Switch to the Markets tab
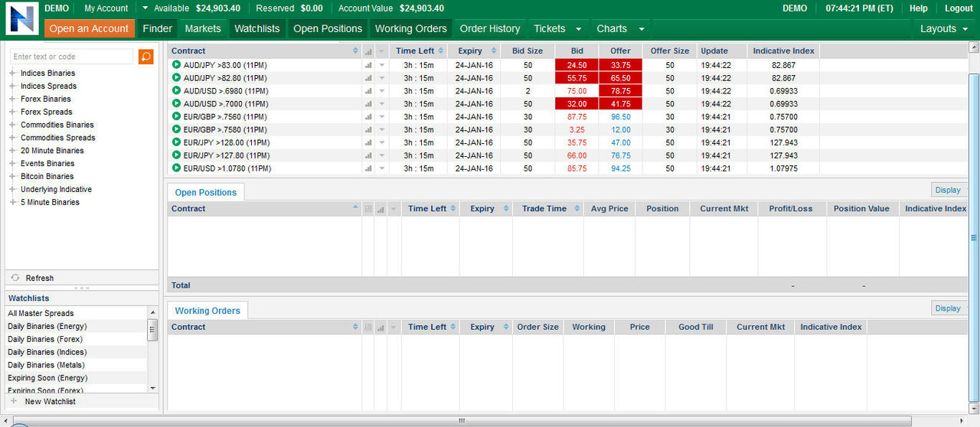Viewport: 980px width, 427px height. (x=203, y=29)
